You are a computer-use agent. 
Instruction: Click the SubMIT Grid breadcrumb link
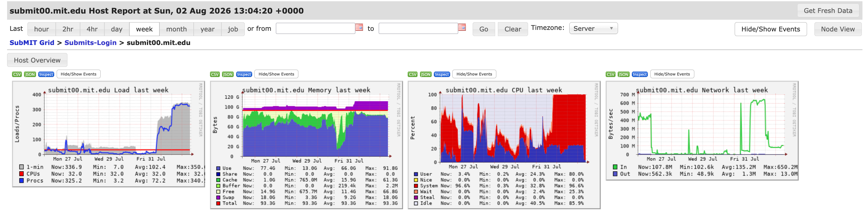click(x=32, y=43)
